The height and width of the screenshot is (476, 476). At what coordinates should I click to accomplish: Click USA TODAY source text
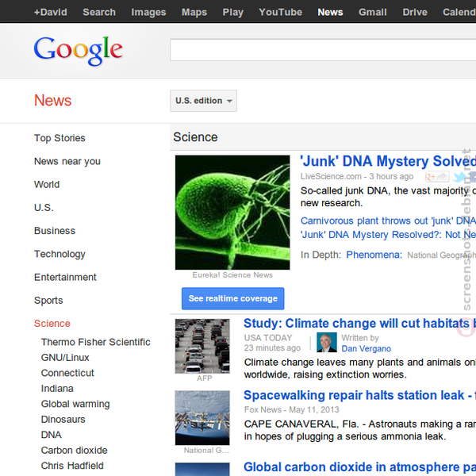(268, 338)
